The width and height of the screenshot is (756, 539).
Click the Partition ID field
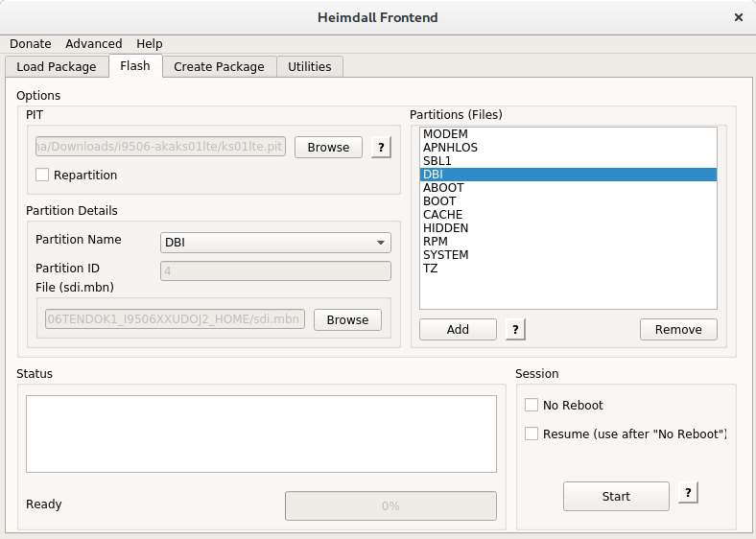tap(275, 271)
